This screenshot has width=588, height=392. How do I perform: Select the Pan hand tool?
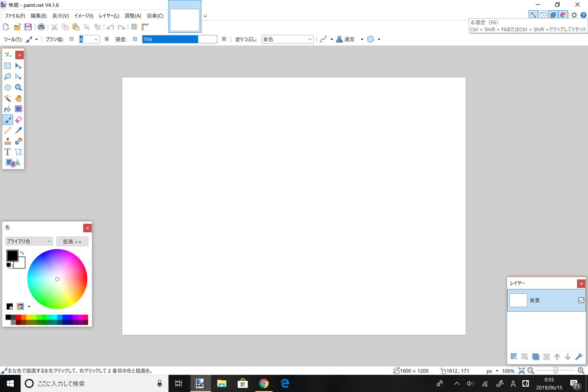point(19,98)
